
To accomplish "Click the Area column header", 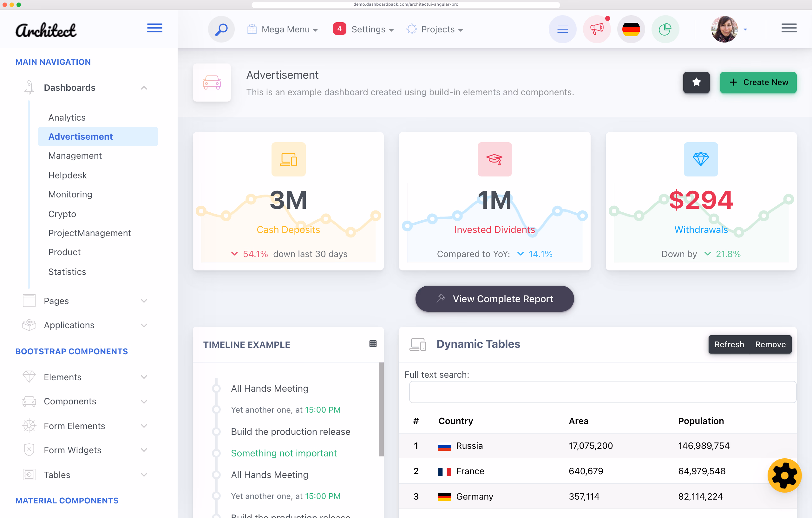I will pos(578,421).
